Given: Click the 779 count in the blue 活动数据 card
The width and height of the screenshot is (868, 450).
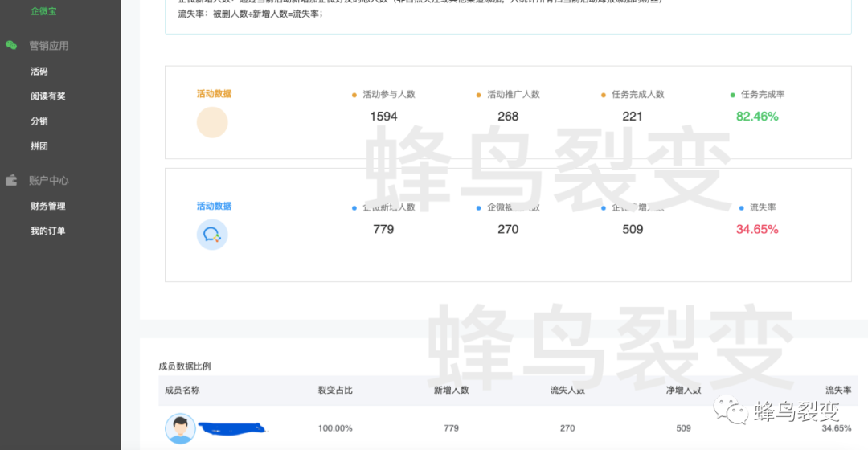Looking at the screenshot, I should pyautogui.click(x=383, y=229).
